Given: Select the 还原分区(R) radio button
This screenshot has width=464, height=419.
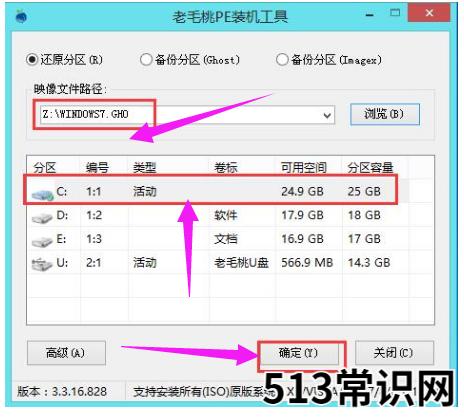Looking at the screenshot, I should 32,60.
